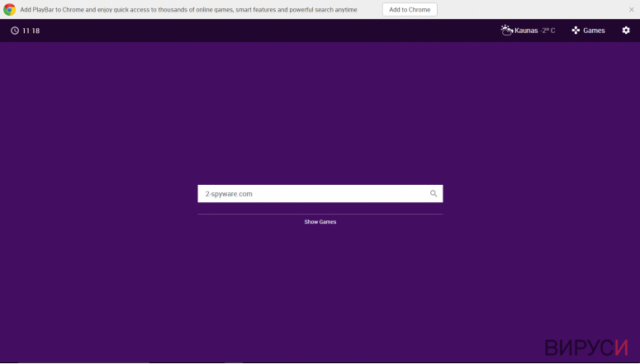Screen dimensions: 640x364
Task: Click the magnifier search icon
Action: (x=433, y=194)
